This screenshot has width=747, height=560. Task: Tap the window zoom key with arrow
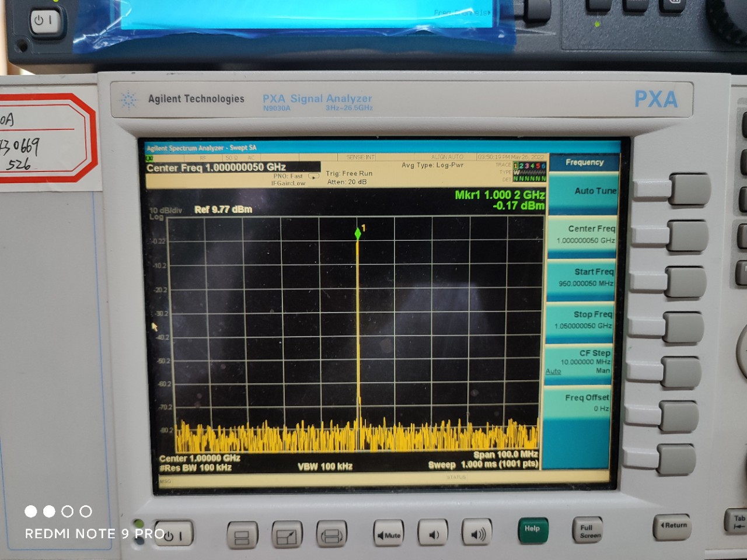coord(287,535)
